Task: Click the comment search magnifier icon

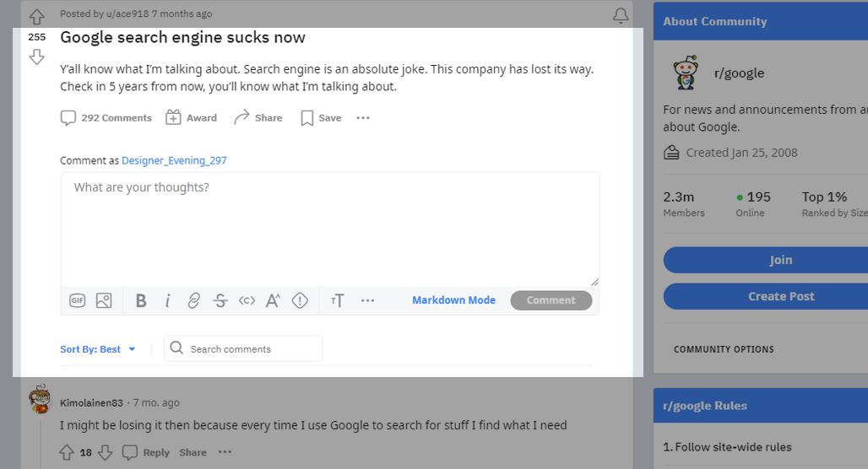Action: [176, 348]
